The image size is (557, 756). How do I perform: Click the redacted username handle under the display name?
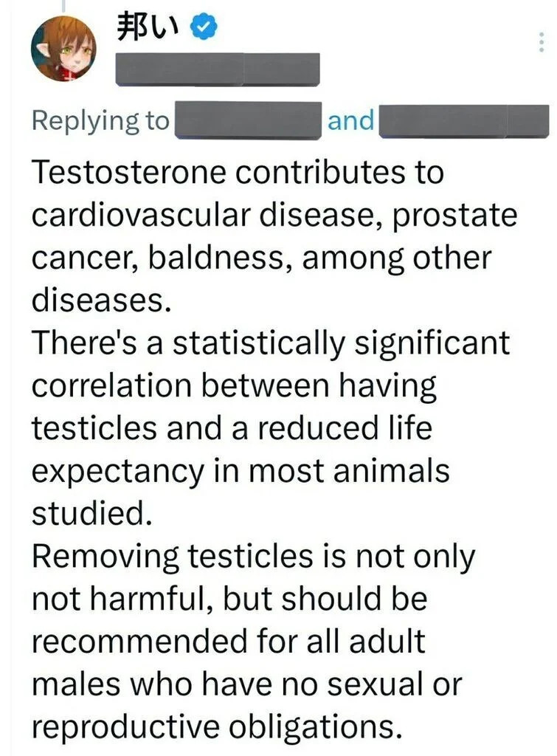(x=219, y=69)
